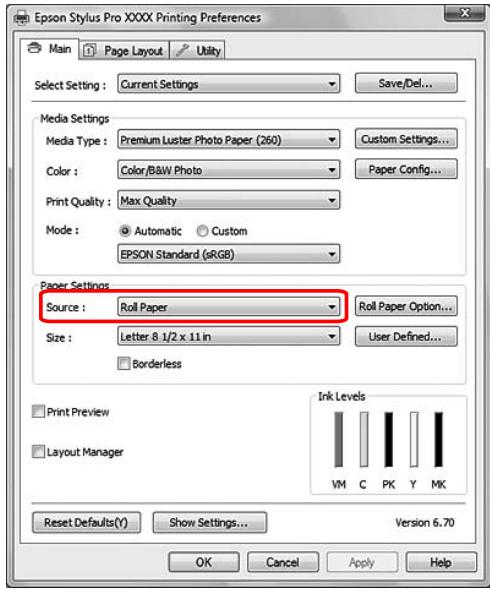Screen dimensions: 490x590
Task: Open the Select Setting dropdown
Action: click(x=229, y=84)
